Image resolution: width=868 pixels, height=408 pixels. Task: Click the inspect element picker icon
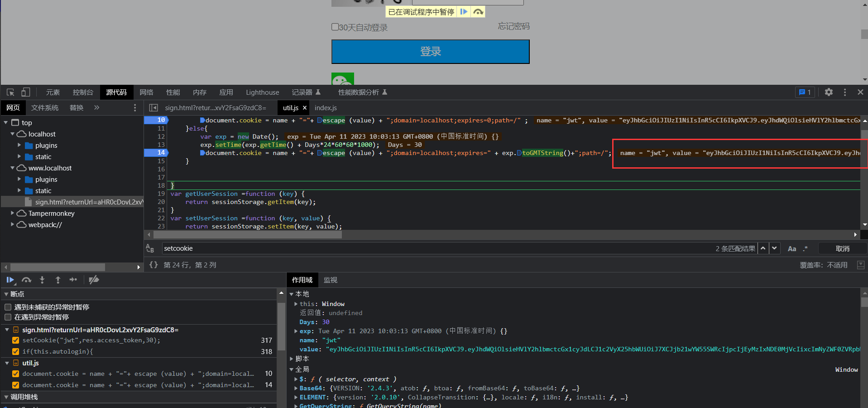[10, 92]
